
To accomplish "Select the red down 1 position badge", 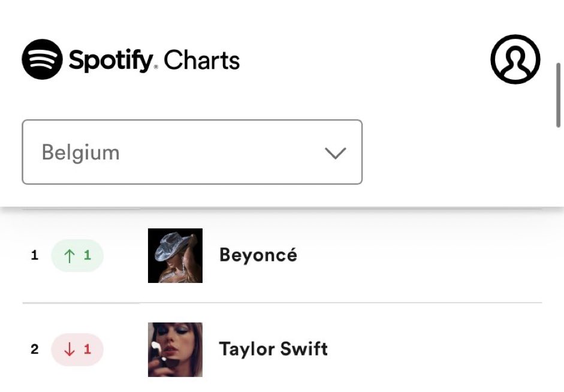I will 77,349.
